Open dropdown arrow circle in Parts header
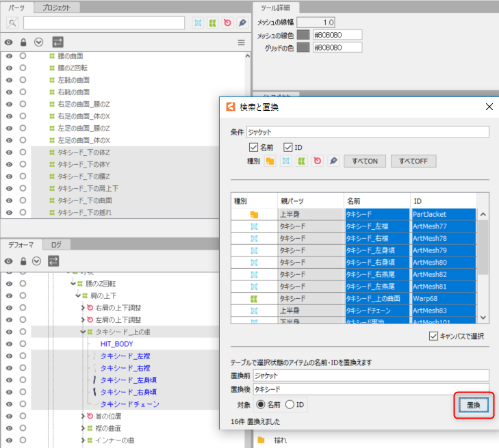499x448 pixels. tap(38, 42)
